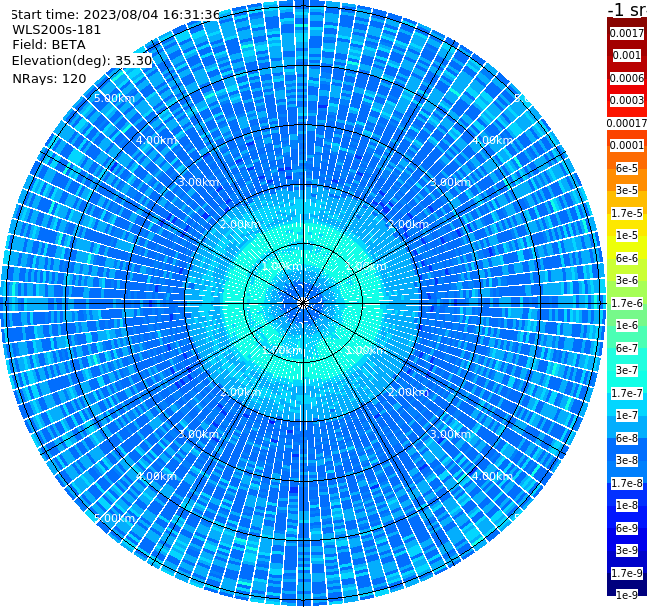This screenshot has width=647, height=607.
Task: Click the 0.00017 colorbar label
Action: [627, 123]
